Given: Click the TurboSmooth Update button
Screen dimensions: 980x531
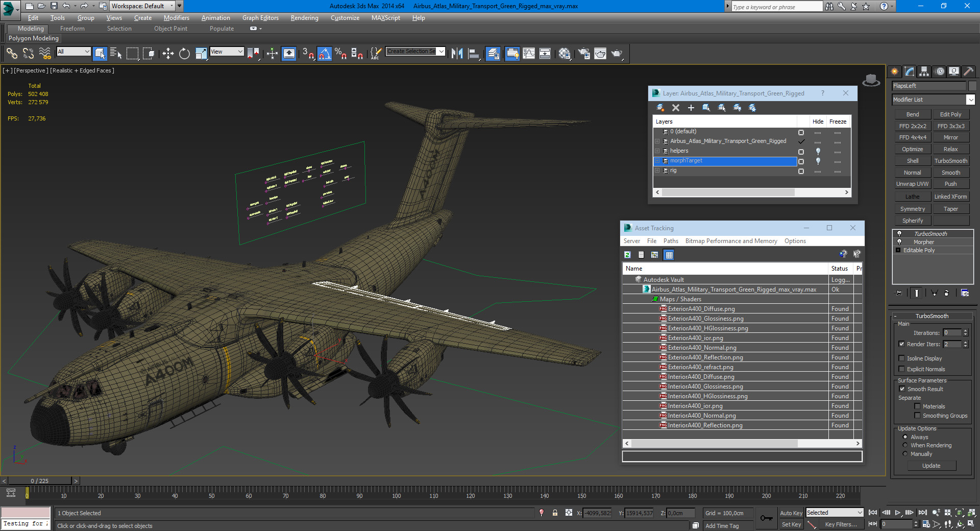Looking at the screenshot, I should pyautogui.click(x=931, y=466).
